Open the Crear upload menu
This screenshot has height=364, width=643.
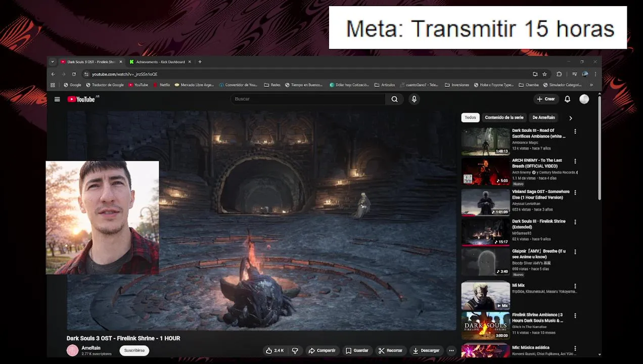(546, 99)
